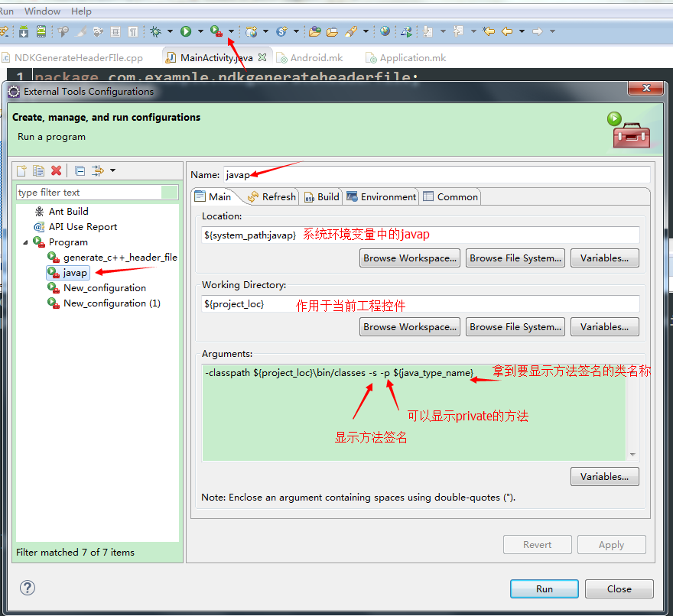Image resolution: width=673 pixels, height=616 pixels.
Task: Open the External Tools dropdown arrow
Action: [x=231, y=31]
